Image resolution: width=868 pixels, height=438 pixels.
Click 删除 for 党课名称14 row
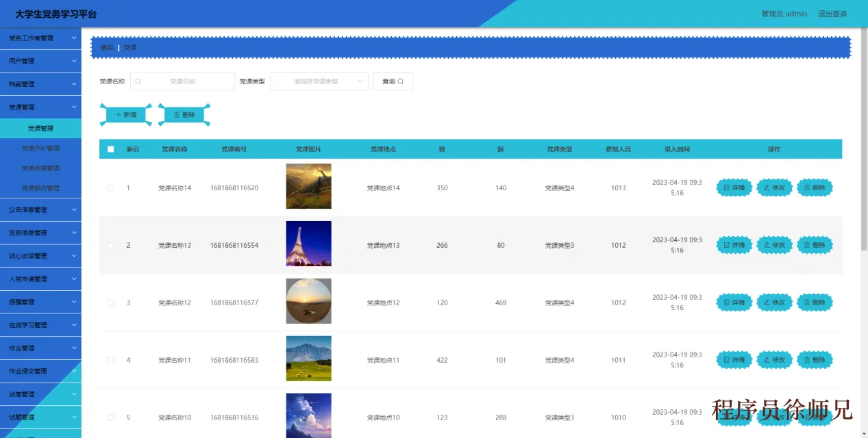click(x=815, y=188)
